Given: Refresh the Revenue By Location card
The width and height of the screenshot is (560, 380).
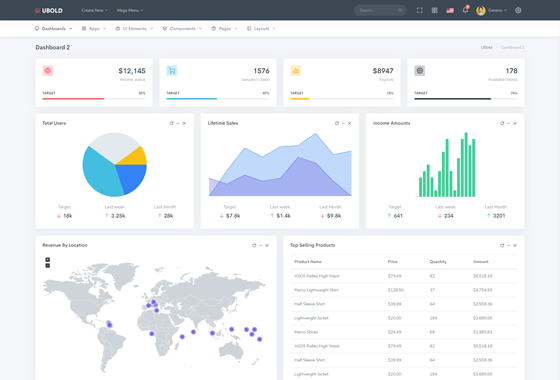Looking at the screenshot, I should point(254,245).
